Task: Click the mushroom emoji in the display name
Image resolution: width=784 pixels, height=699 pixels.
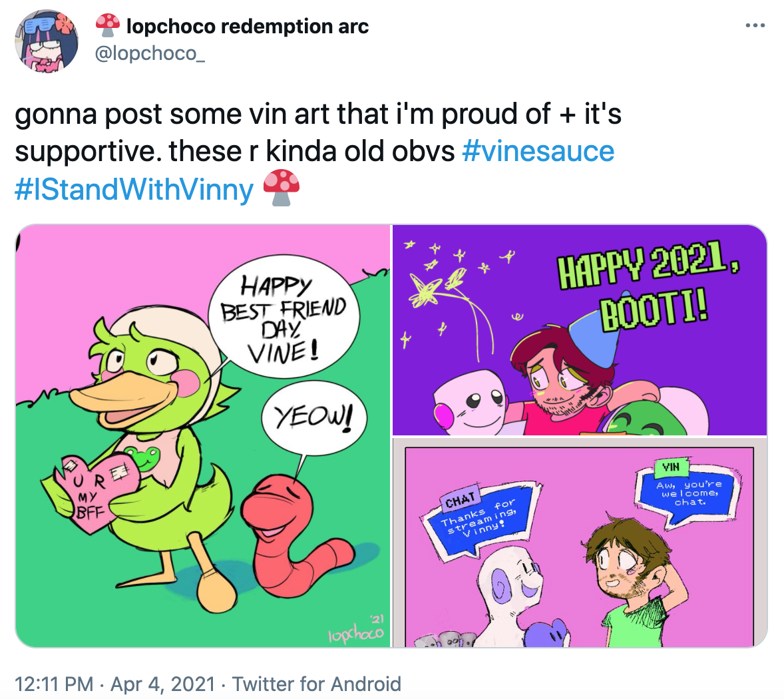Action: 107,25
